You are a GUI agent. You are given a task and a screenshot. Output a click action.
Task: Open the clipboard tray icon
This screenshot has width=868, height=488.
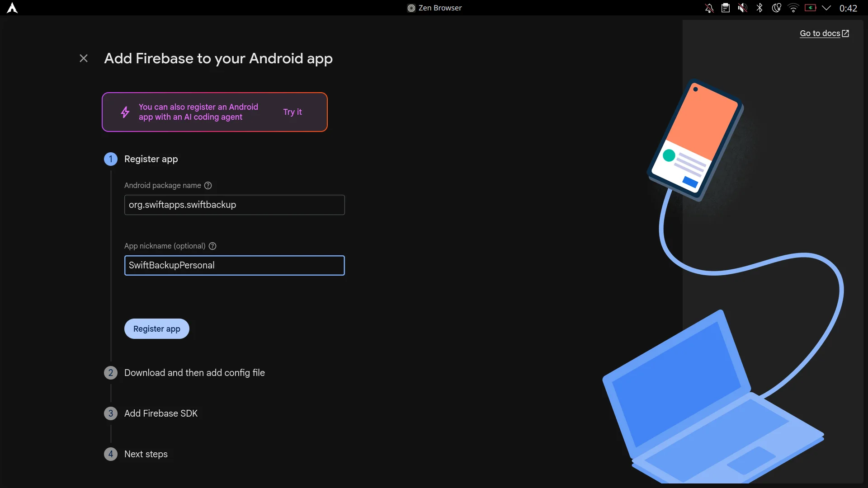726,8
